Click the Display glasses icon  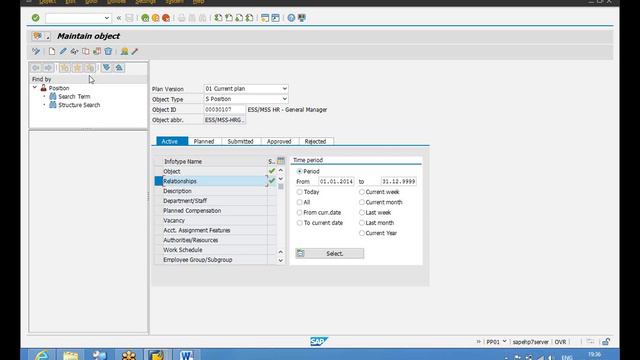pos(74,51)
